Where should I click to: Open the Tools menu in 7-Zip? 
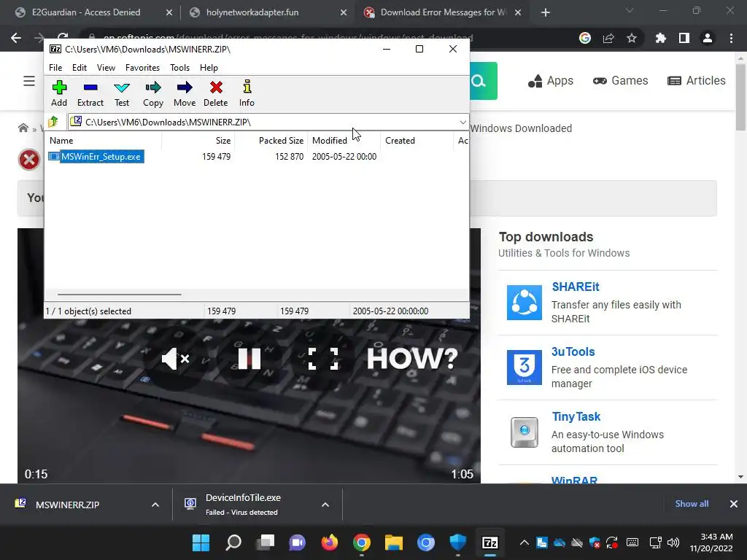pos(179,68)
